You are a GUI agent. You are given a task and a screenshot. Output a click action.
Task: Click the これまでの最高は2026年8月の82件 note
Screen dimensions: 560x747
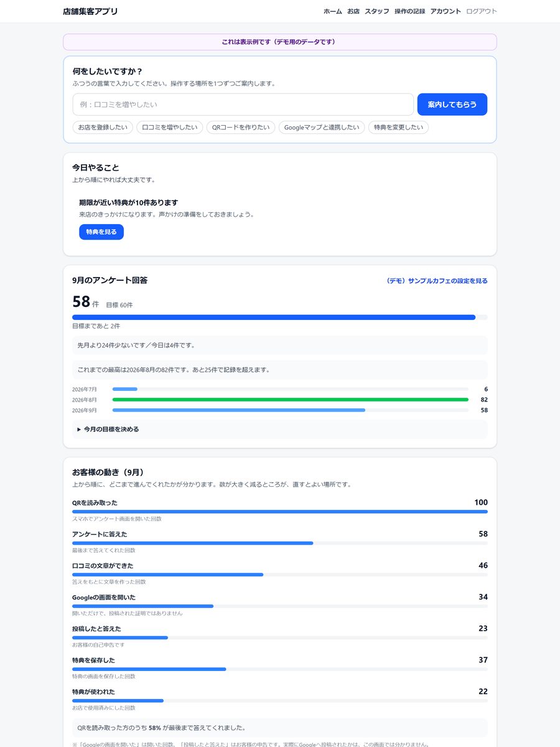point(280,370)
